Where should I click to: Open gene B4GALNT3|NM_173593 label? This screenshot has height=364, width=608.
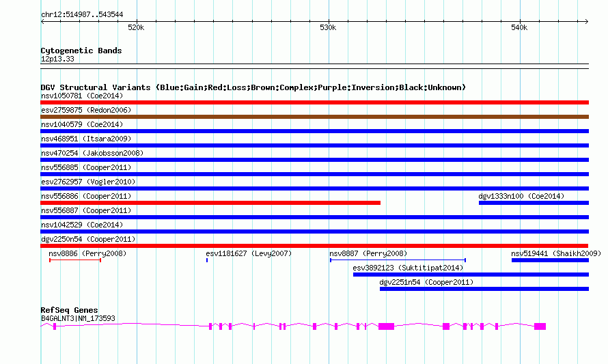(78, 319)
